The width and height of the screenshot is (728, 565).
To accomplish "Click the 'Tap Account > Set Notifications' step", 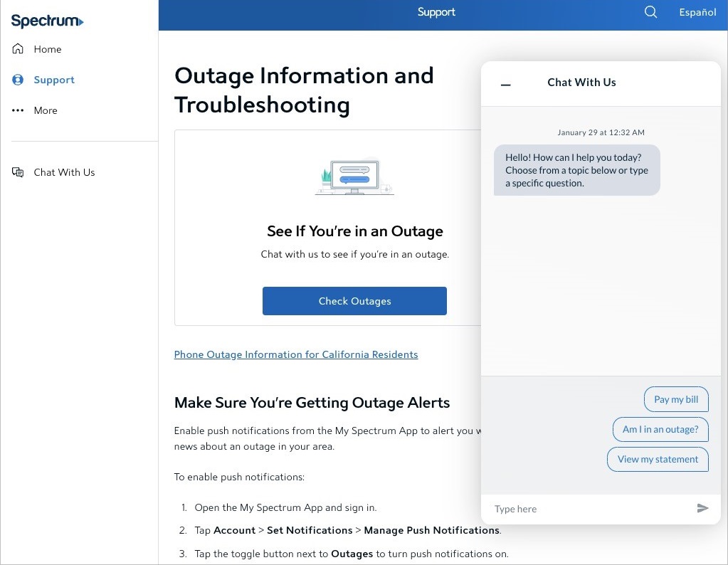I will [348, 530].
